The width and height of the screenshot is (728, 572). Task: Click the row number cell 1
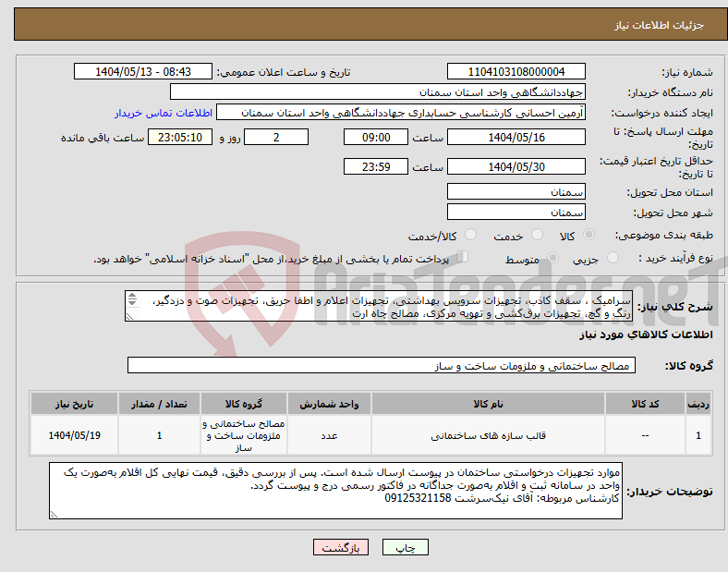[x=698, y=435]
